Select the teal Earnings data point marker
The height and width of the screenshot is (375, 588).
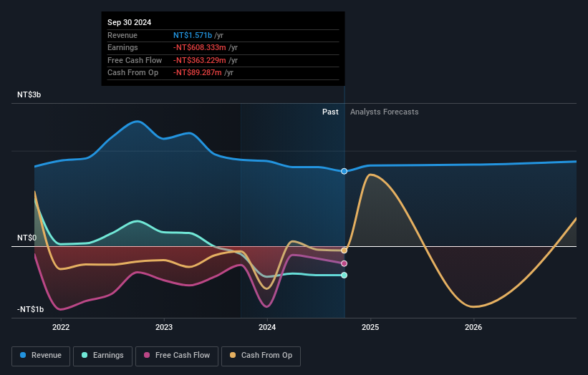coord(344,275)
